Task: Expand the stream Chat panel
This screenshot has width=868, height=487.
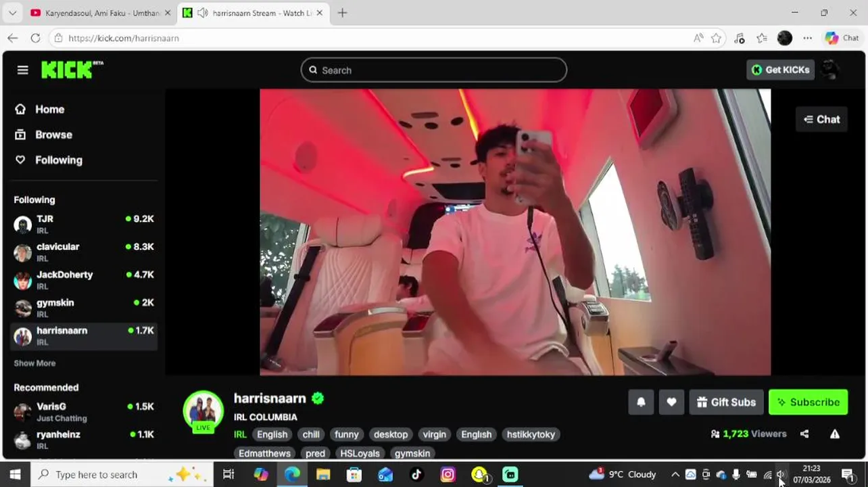Action: [x=821, y=119]
